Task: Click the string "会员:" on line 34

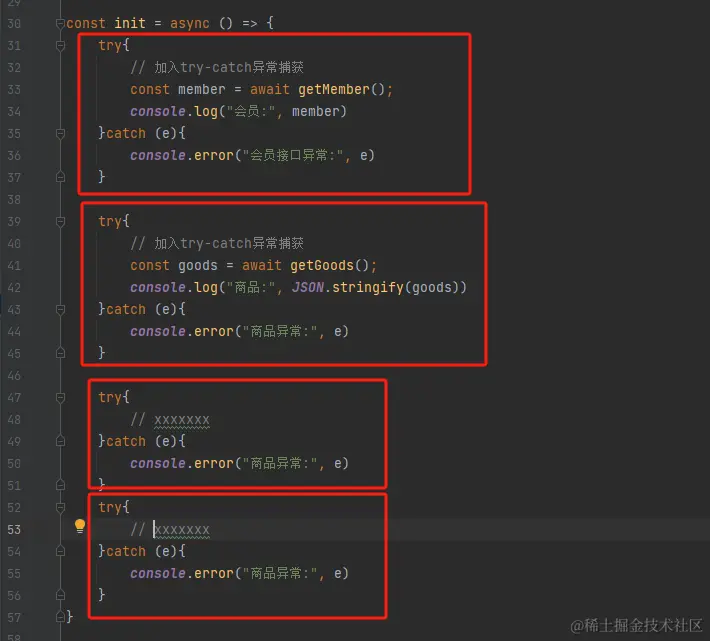Action: pos(249,111)
